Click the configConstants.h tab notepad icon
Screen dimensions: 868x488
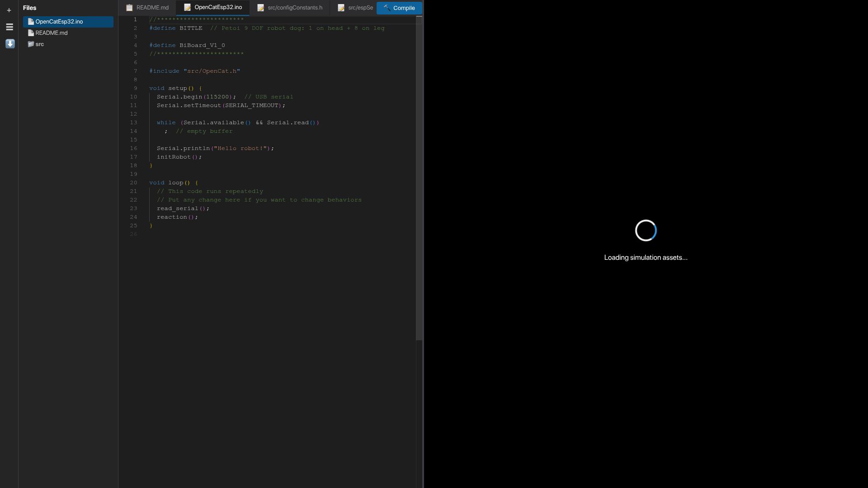point(261,8)
